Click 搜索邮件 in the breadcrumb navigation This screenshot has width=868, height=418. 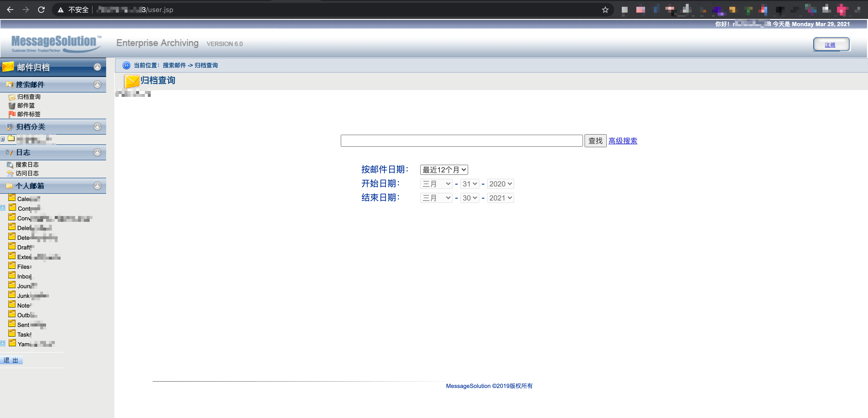click(174, 65)
